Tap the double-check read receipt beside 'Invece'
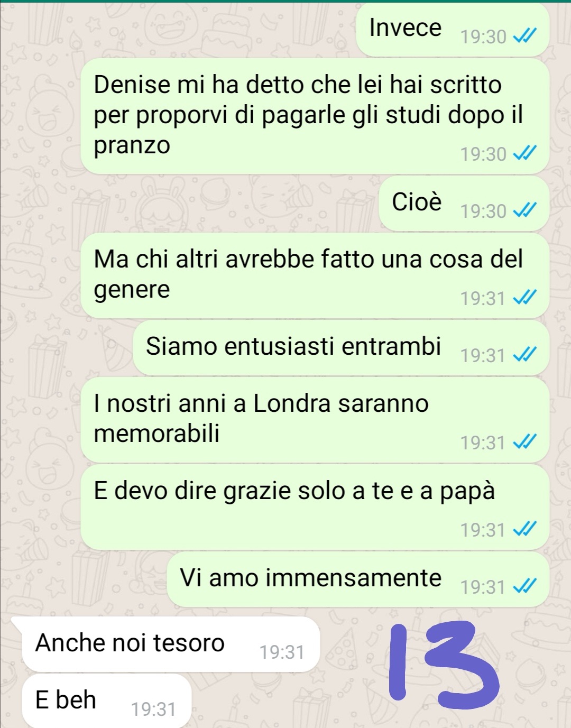Viewport: 571px width, 728px height. pyautogui.click(x=525, y=36)
